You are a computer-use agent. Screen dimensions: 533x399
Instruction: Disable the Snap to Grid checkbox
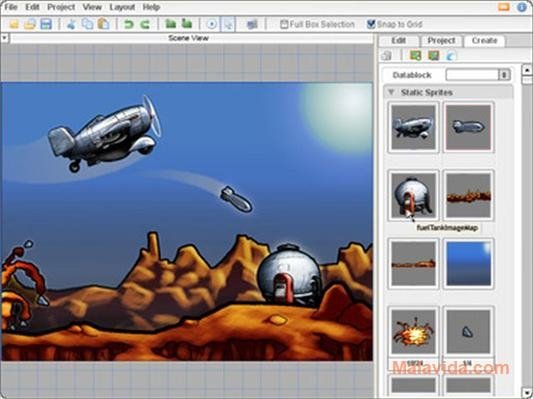[x=371, y=24]
